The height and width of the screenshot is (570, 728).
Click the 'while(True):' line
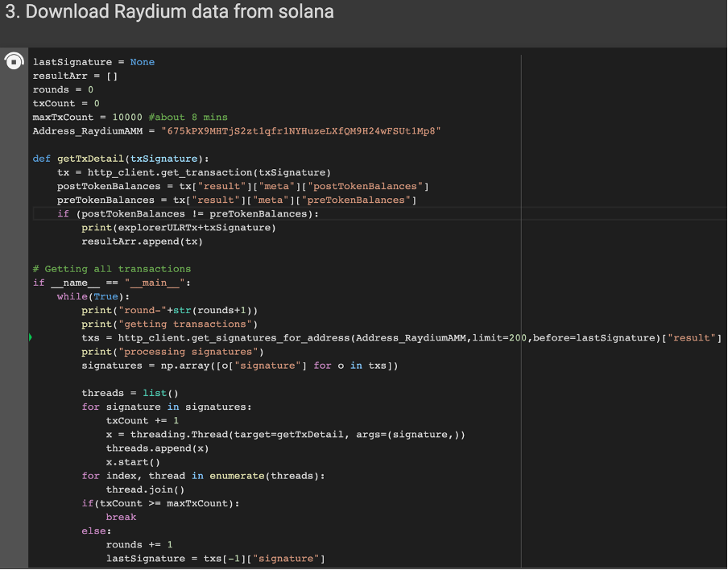[x=93, y=296]
